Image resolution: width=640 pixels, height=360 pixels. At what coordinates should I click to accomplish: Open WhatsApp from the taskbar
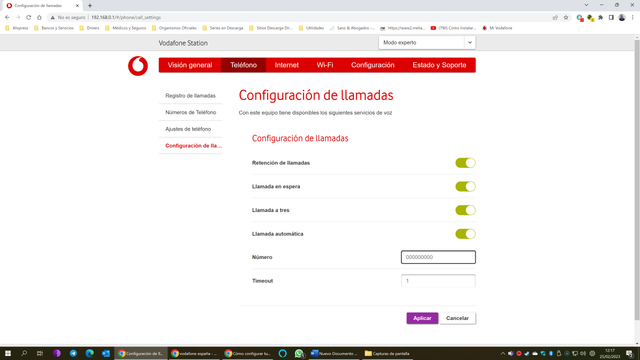pos(299,353)
